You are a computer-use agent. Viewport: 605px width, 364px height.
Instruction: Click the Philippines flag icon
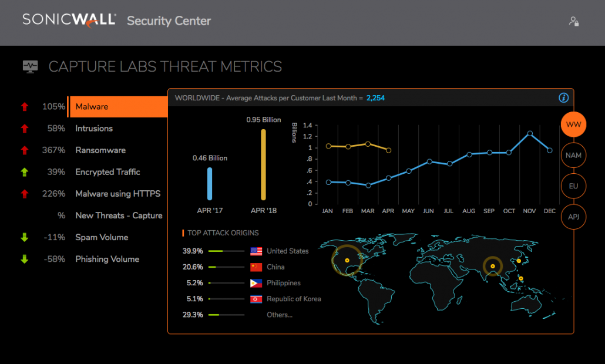[255, 282]
